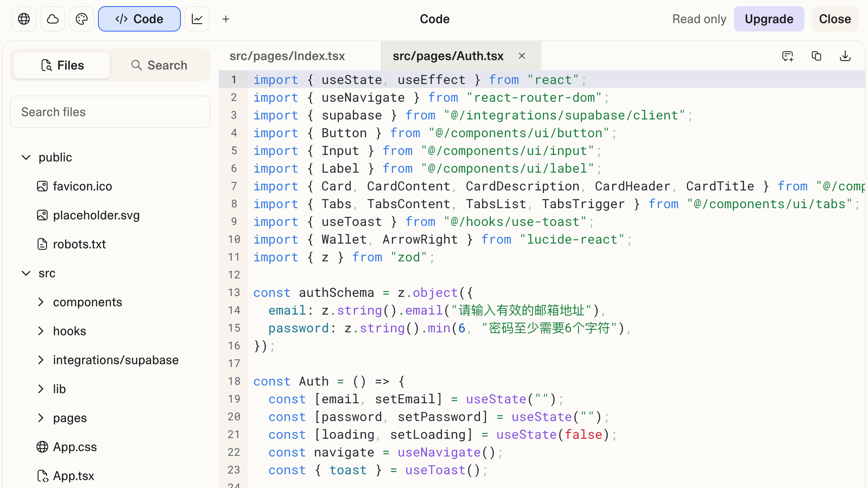Select the Files panel toggle
This screenshot has width=868, height=488.
62,65
